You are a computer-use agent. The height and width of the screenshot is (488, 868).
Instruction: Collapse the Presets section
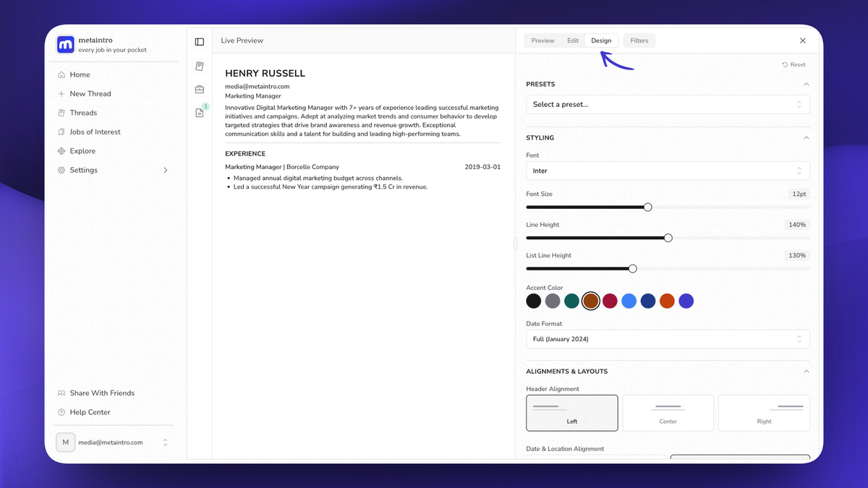pyautogui.click(x=807, y=85)
